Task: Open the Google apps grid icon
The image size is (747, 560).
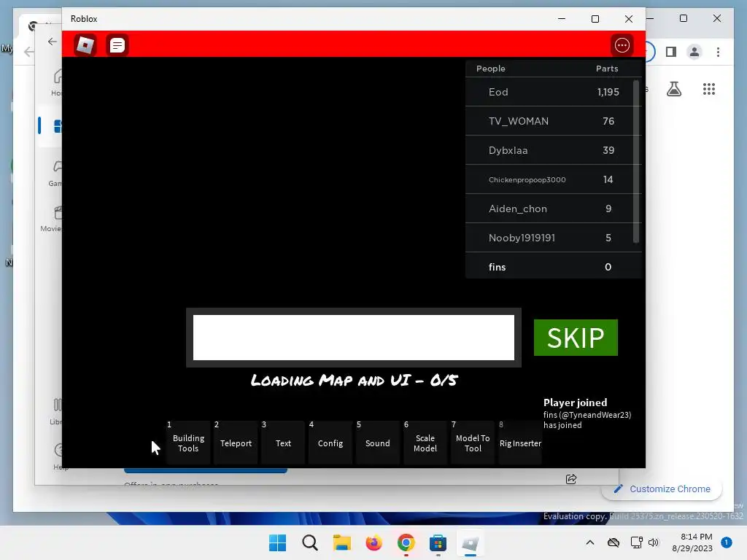Action: [709, 89]
